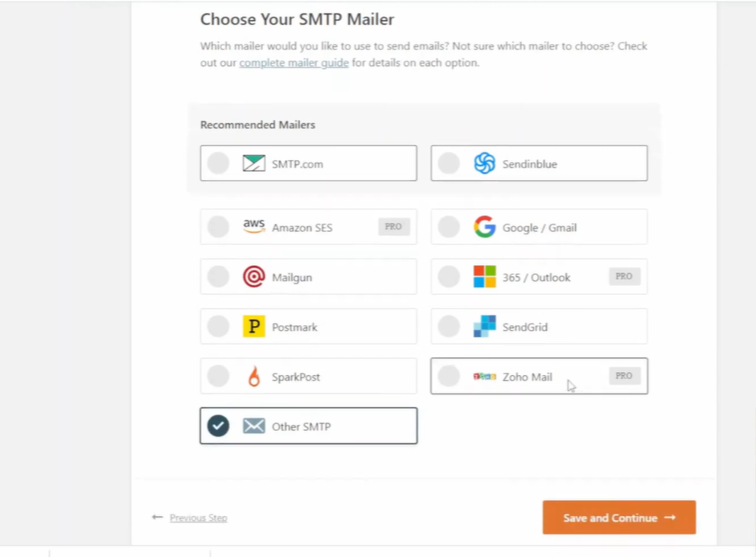This screenshot has width=756, height=557.
Task: Click the Amazon SES aws logo
Action: pyautogui.click(x=254, y=227)
